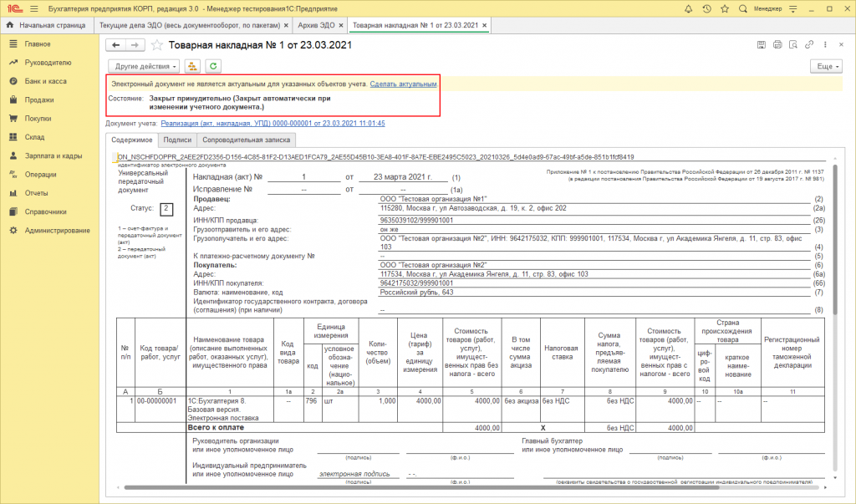Image resolution: width=856 pixels, height=504 pixels.
Task: Close the document form with X
Action: [x=841, y=45]
